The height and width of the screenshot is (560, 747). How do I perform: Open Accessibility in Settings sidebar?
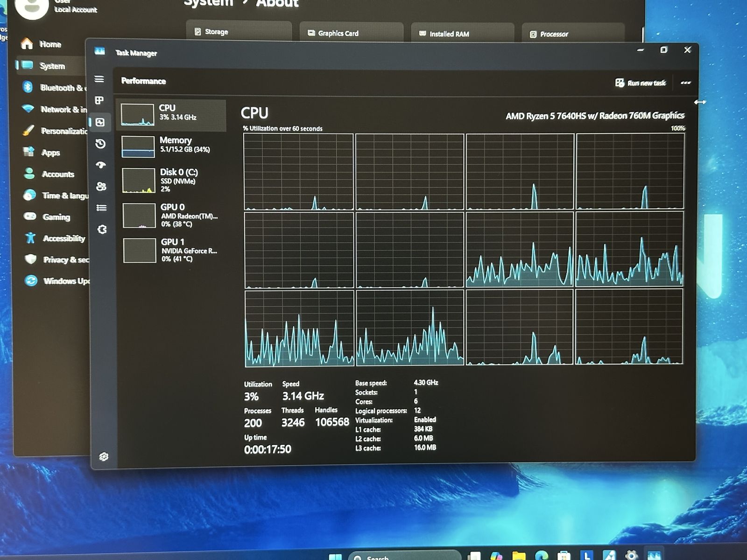pos(56,238)
